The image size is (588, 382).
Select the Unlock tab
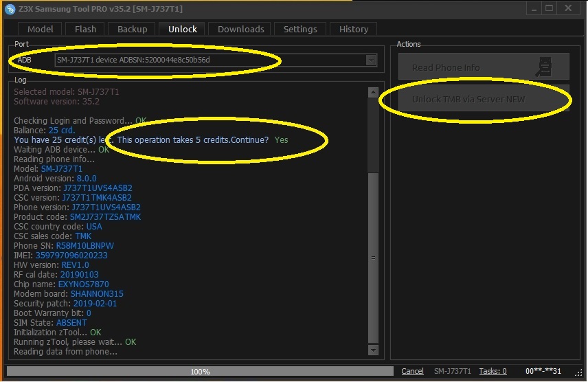coord(182,30)
